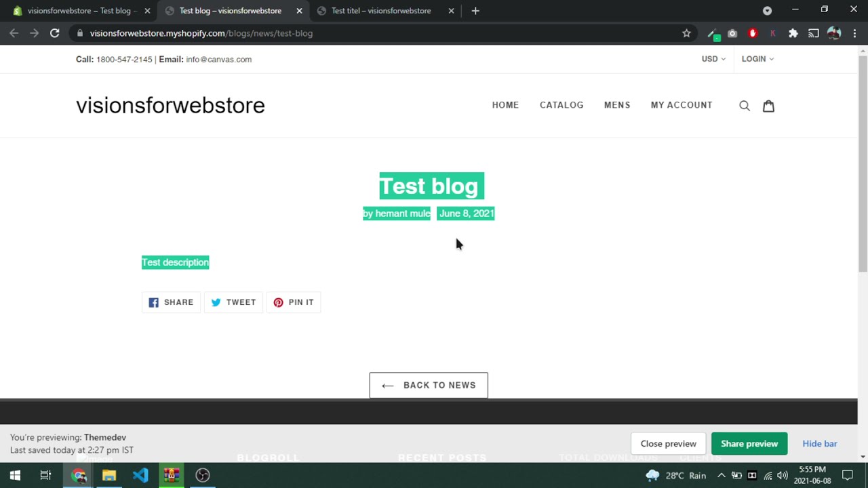Open the Catalog menu item

point(561,105)
